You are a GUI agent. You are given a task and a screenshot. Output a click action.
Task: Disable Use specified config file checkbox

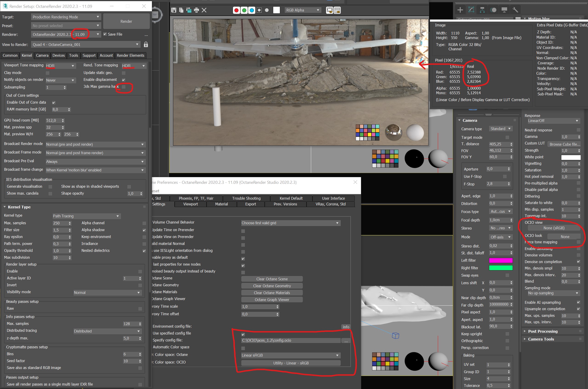click(x=243, y=334)
